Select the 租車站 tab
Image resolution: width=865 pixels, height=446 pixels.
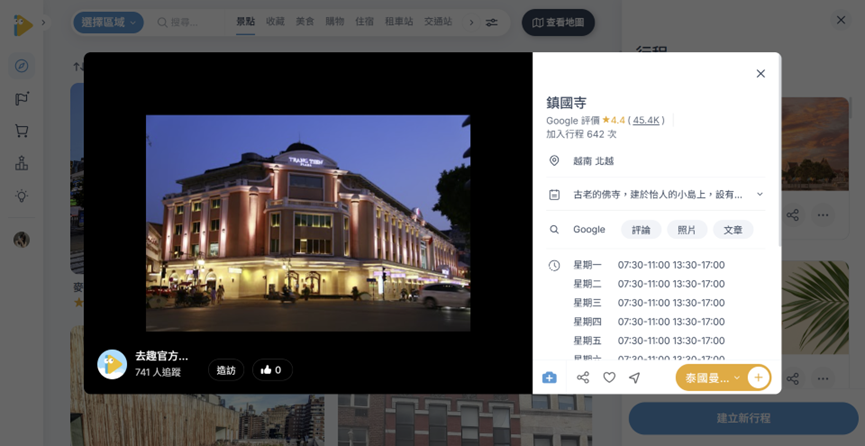[399, 22]
